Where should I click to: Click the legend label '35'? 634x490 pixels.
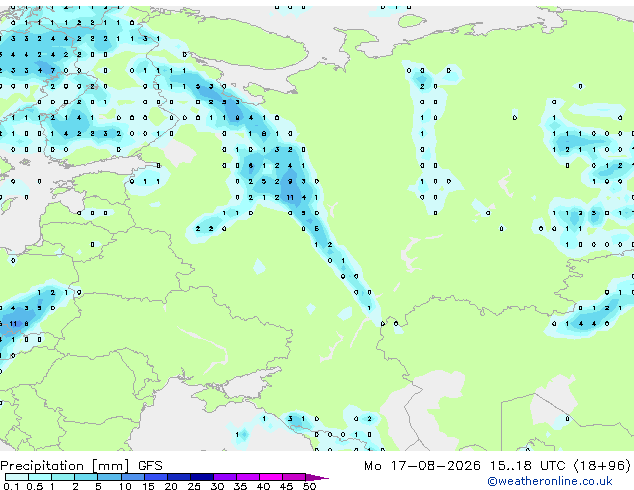pyautogui.click(x=240, y=486)
